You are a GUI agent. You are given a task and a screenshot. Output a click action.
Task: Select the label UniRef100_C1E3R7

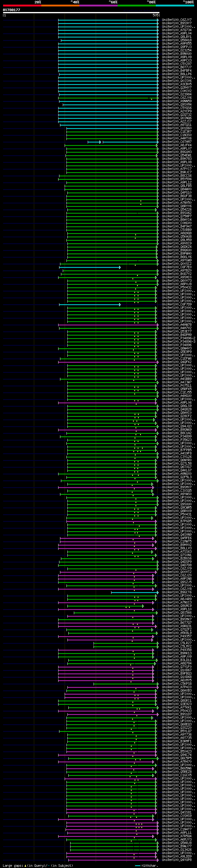pyautogui.click(x=177, y=131)
